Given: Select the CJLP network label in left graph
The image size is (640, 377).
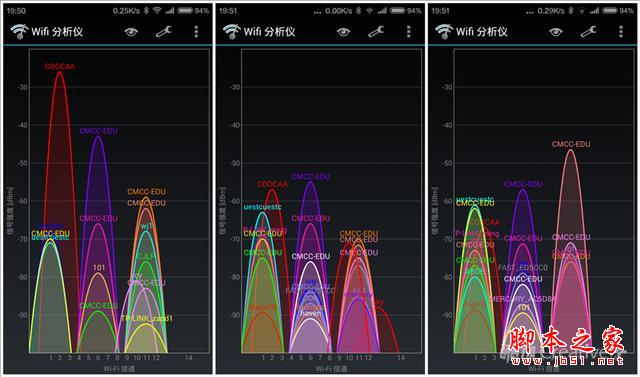Looking at the screenshot, I should [x=146, y=256].
